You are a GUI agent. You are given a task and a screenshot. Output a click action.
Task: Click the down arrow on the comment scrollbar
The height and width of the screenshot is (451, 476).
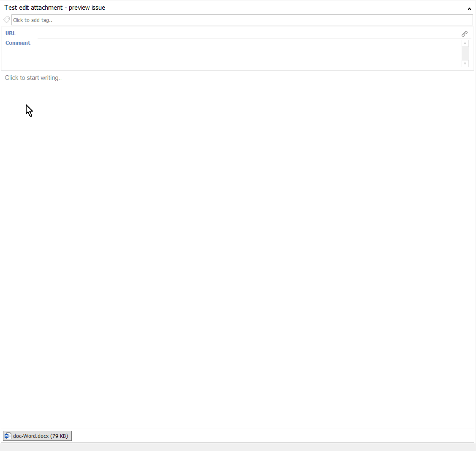465,63
